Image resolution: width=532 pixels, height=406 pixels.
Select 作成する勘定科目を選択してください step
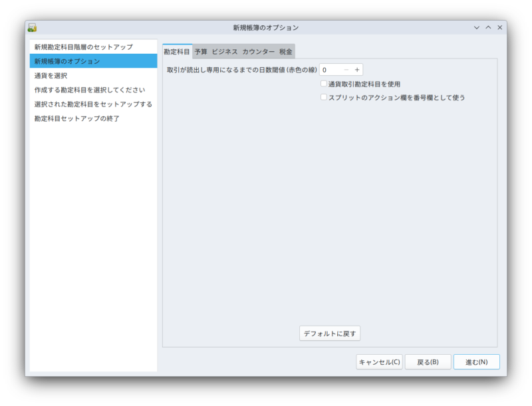(93, 90)
